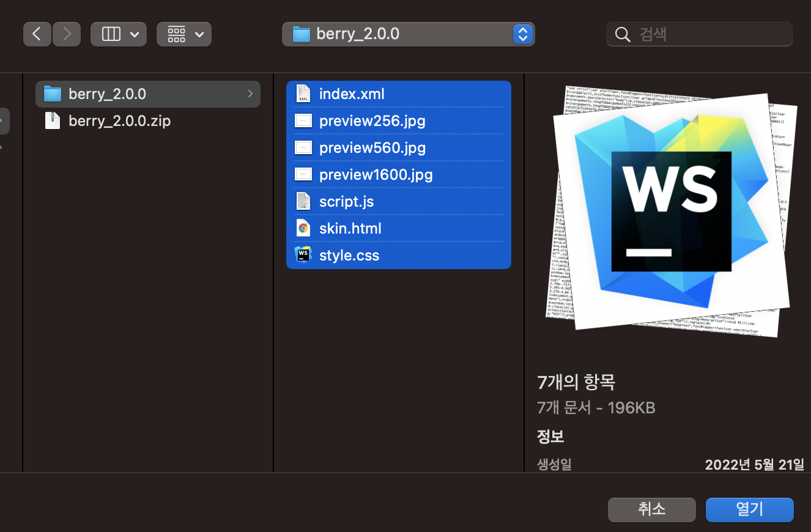The width and height of the screenshot is (811, 532).
Task: Select the index.xml file name
Action: tap(352, 94)
